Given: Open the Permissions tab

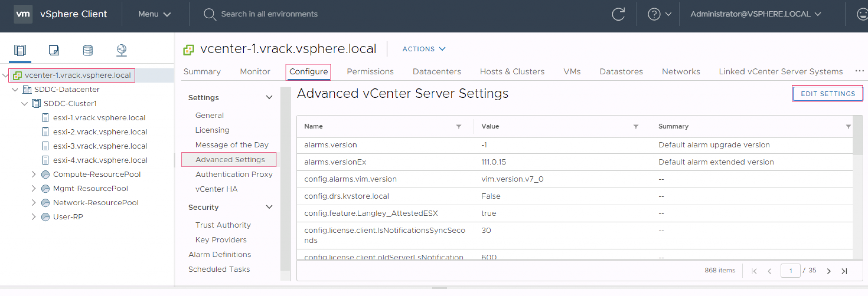Looking at the screenshot, I should 370,72.
